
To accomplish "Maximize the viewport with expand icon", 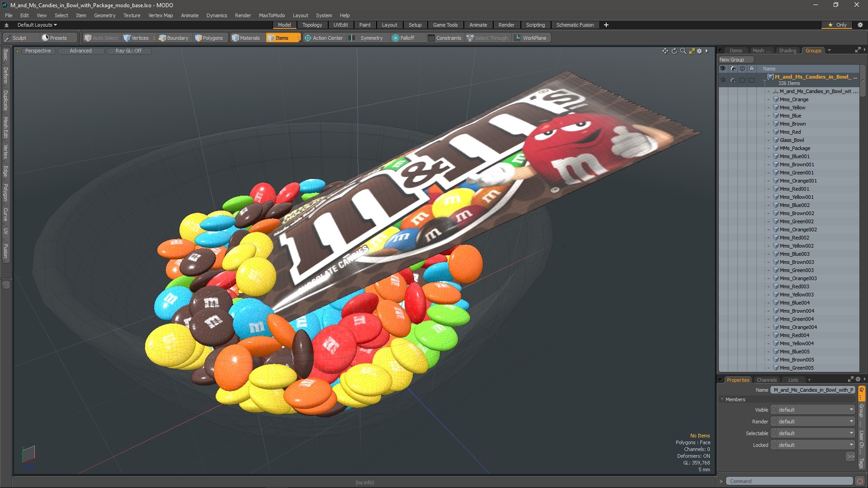I will click(692, 51).
